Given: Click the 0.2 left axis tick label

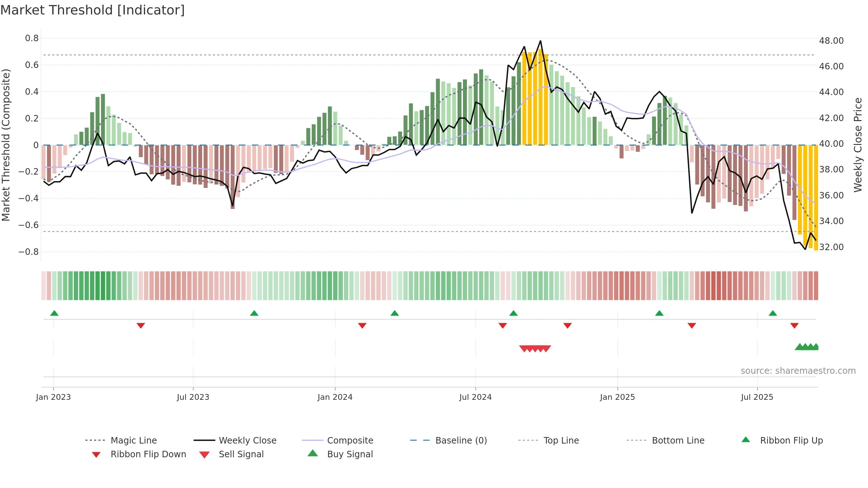Looking at the screenshot, I should [x=32, y=119].
